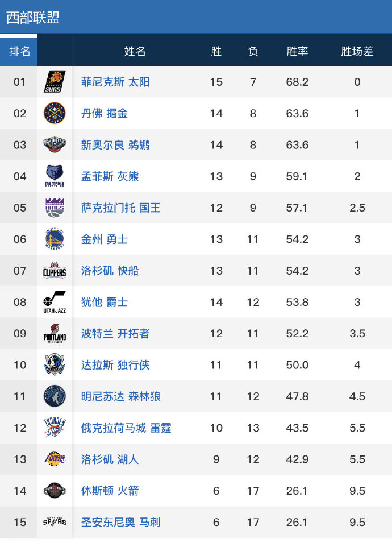Click the Phoenix Suns team logo
This screenshot has width=392, height=551.
coord(55,82)
